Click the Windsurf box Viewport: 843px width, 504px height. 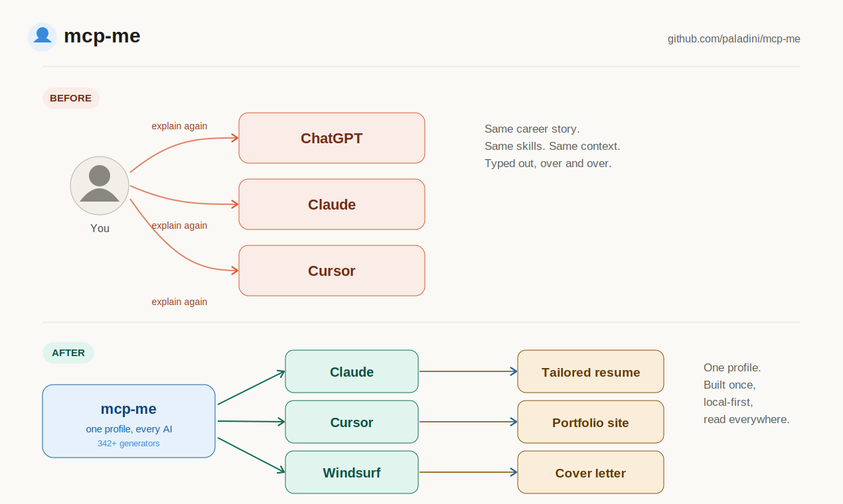pos(352,472)
